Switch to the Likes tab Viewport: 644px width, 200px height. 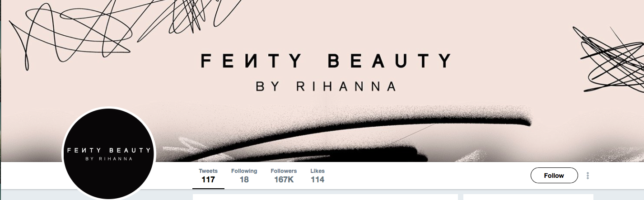[x=317, y=176]
